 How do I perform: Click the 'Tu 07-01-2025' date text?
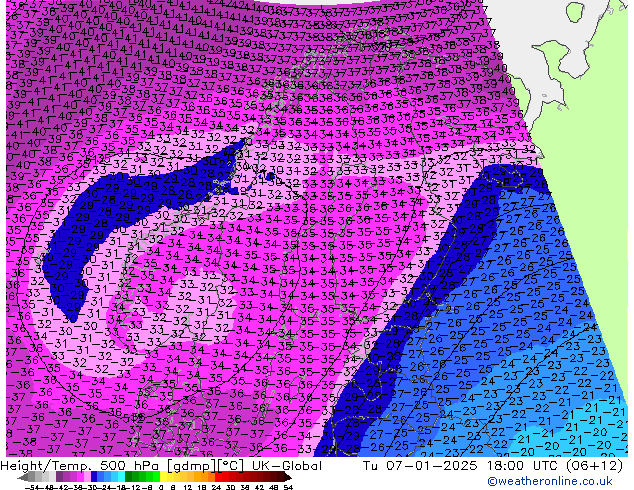(420, 466)
